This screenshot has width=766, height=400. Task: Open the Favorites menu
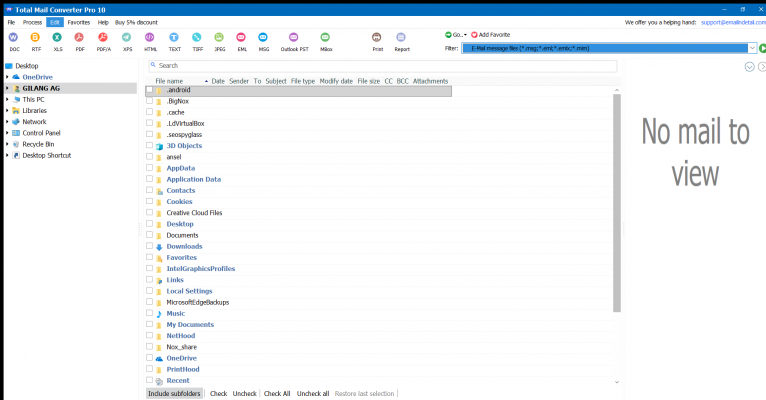(x=79, y=22)
